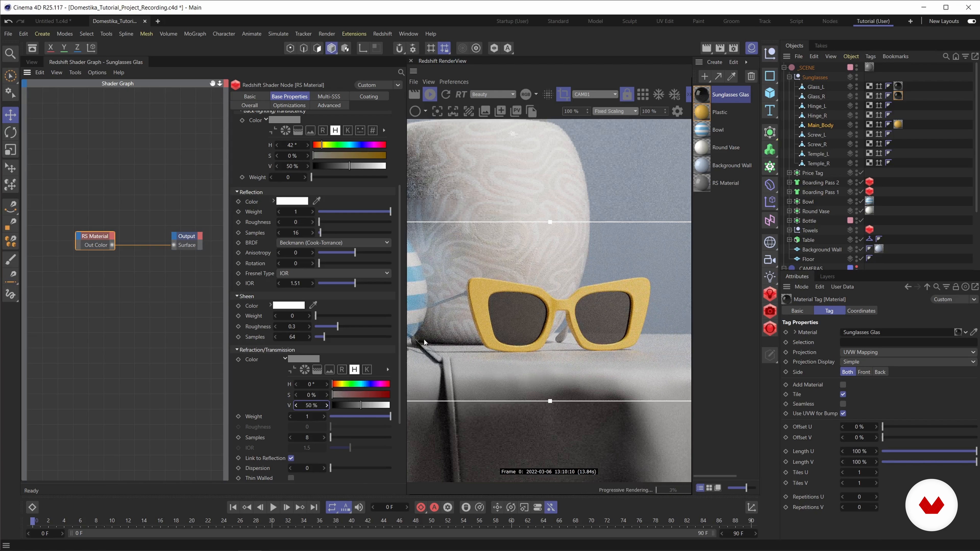
Task: Start Redshift RenderView play render button
Action: (430, 94)
